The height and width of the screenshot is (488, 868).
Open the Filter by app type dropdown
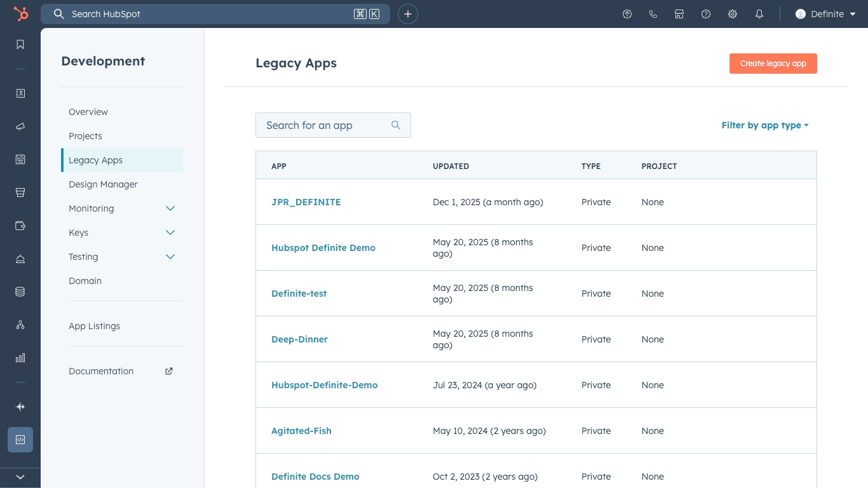765,125
